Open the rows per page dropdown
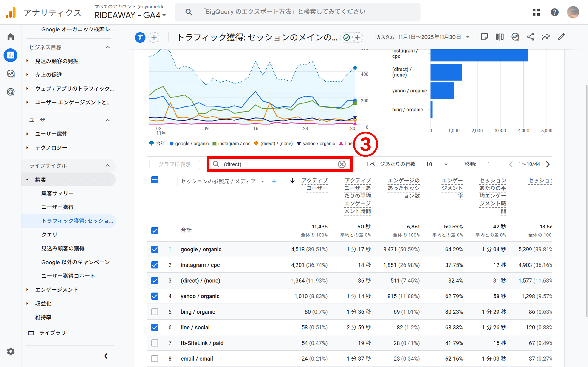This screenshot has width=588, height=367. 437,164
